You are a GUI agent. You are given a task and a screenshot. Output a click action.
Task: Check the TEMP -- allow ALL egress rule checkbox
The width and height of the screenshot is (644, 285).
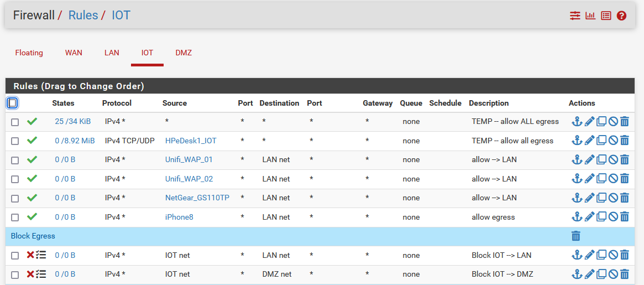[x=15, y=122]
